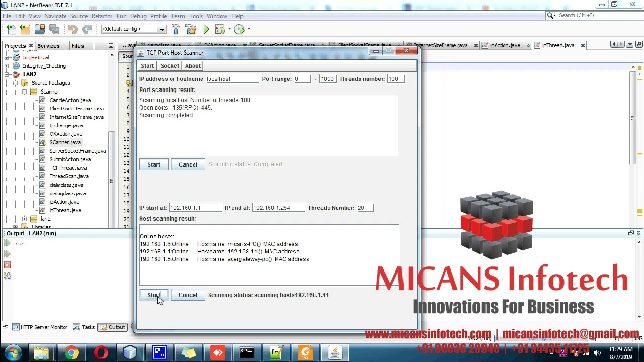Open the Debug Project dropdown arrow
Viewport: 644px width, 362px height.
tap(229, 29)
